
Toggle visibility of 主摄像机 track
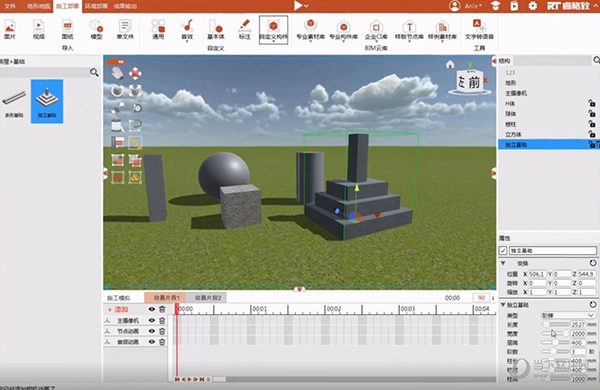[152, 320]
